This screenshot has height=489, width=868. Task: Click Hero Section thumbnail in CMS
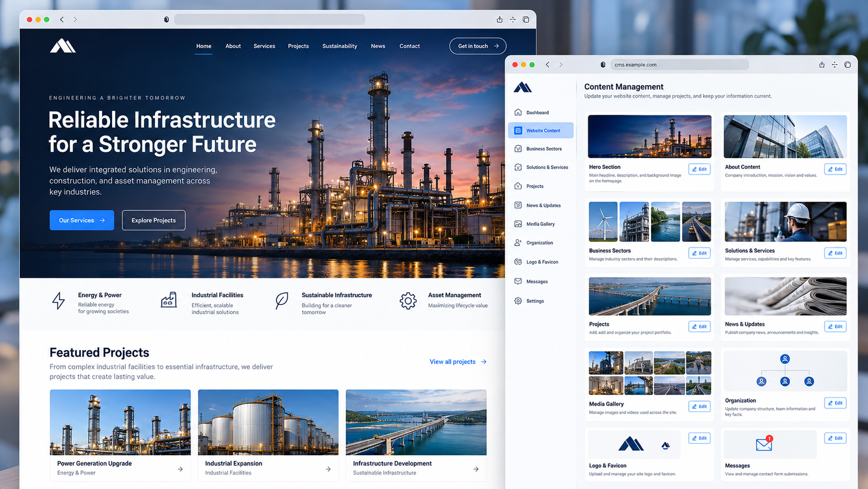tap(649, 137)
